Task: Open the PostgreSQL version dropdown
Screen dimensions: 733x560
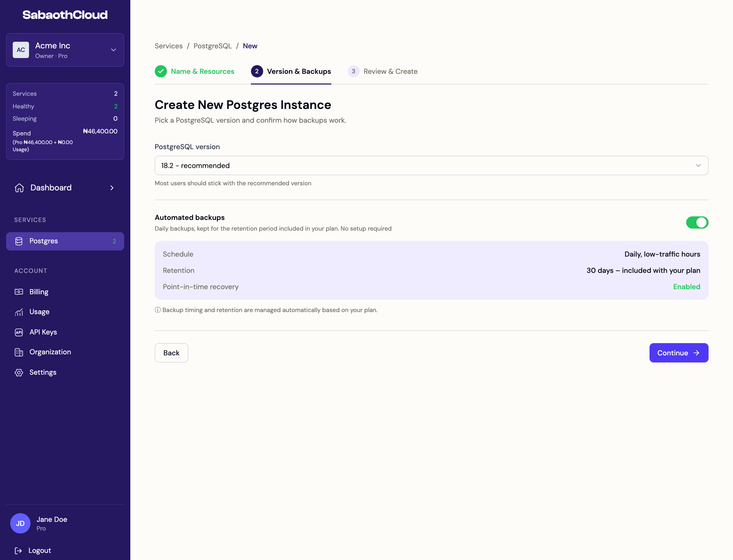Action: (x=431, y=166)
